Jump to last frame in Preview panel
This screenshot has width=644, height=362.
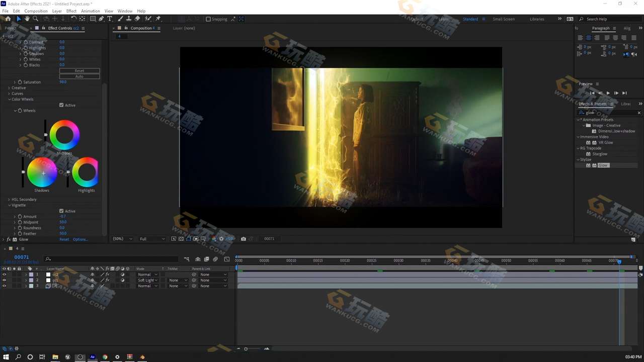coord(624,93)
